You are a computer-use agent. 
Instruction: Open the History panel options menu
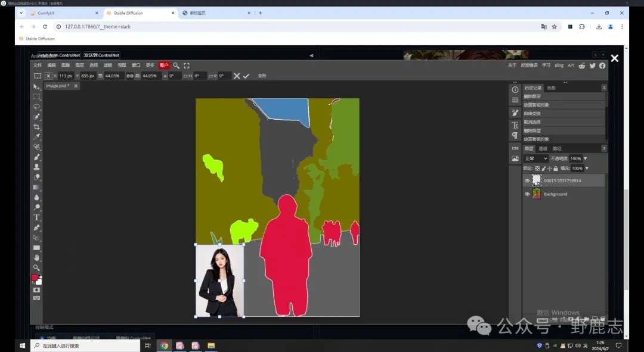(603, 88)
